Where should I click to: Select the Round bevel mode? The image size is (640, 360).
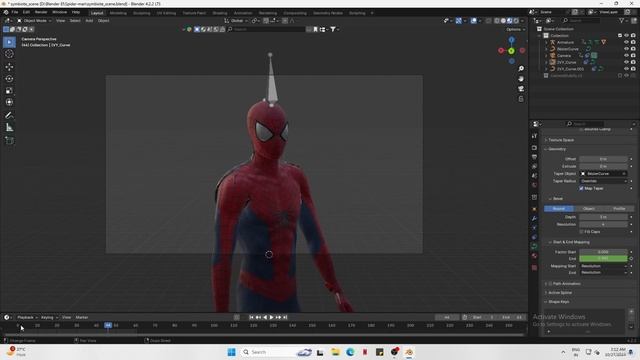click(559, 209)
